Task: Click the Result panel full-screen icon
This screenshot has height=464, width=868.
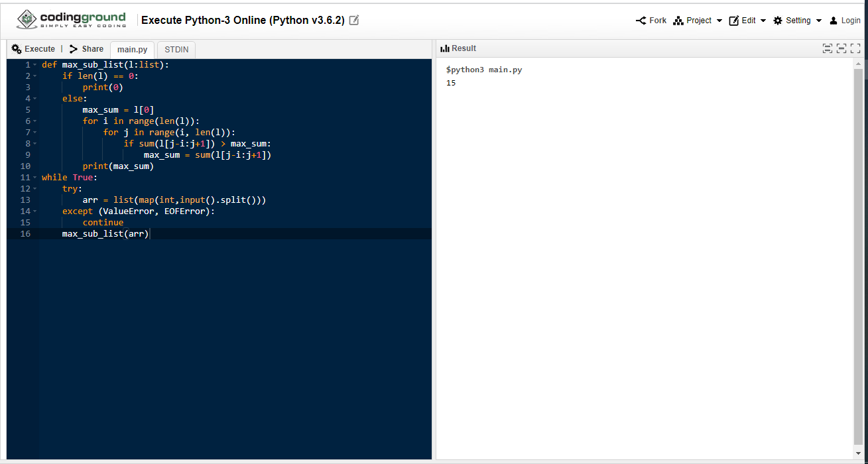Action: click(855, 48)
